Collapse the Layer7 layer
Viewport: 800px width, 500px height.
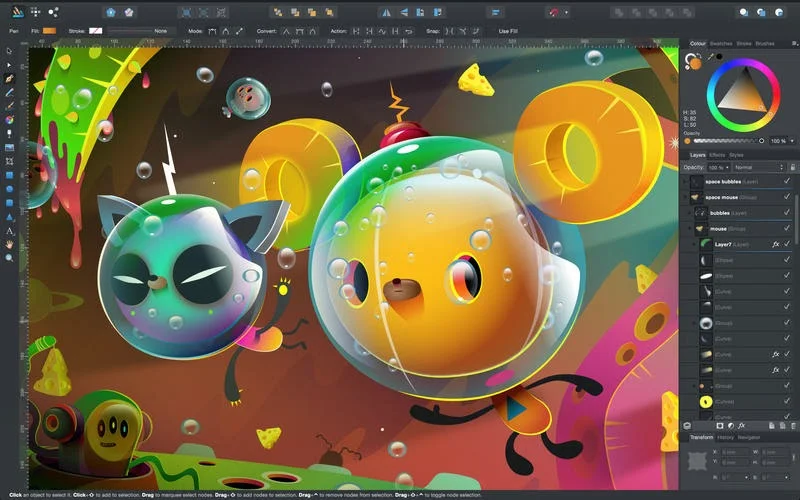pos(693,244)
